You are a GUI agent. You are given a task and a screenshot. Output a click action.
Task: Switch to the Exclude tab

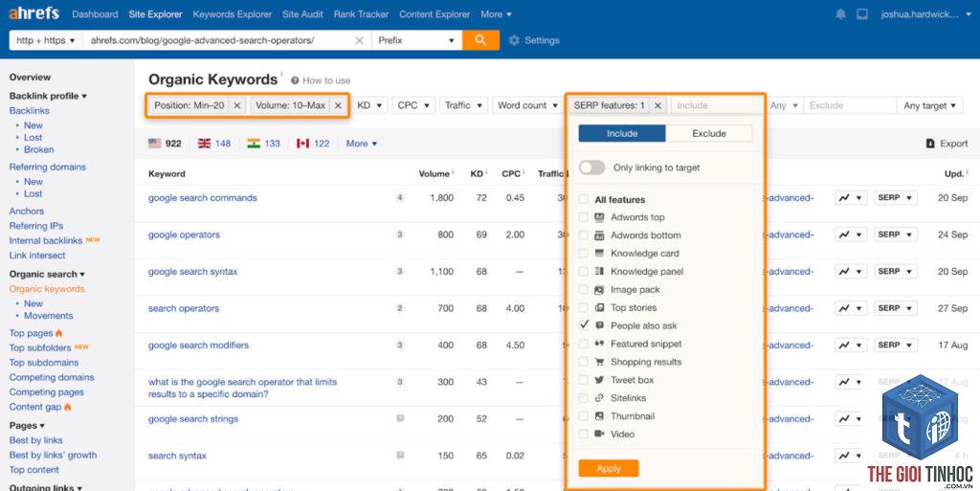[709, 133]
